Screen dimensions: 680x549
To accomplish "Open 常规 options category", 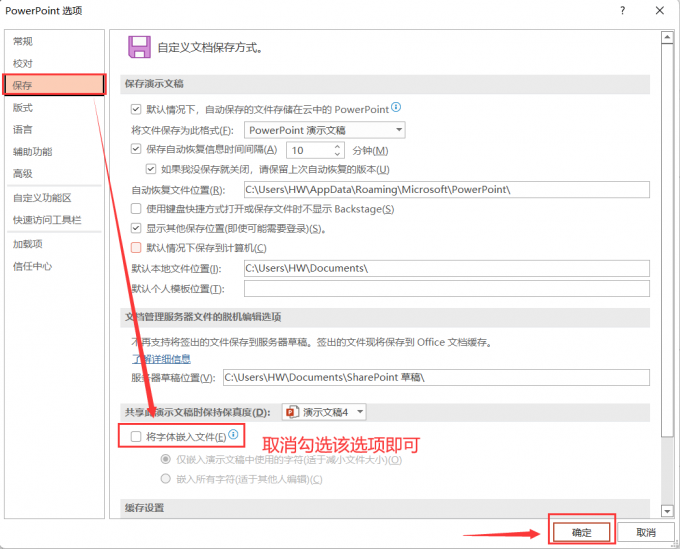I will pyautogui.click(x=54, y=41).
